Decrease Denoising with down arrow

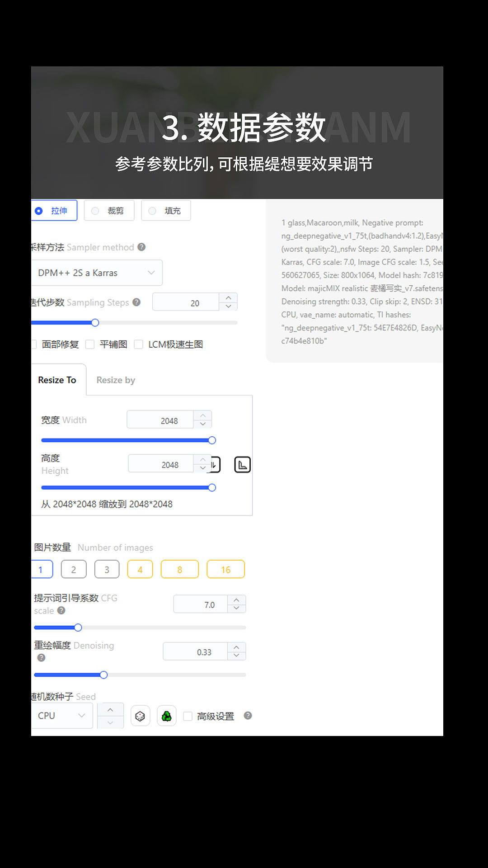click(x=236, y=656)
